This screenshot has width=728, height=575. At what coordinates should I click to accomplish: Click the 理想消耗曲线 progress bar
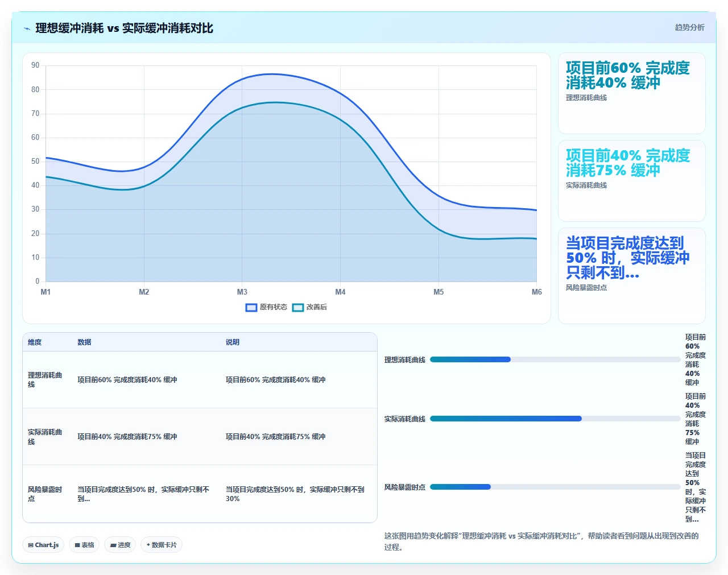click(x=555, y=359)
